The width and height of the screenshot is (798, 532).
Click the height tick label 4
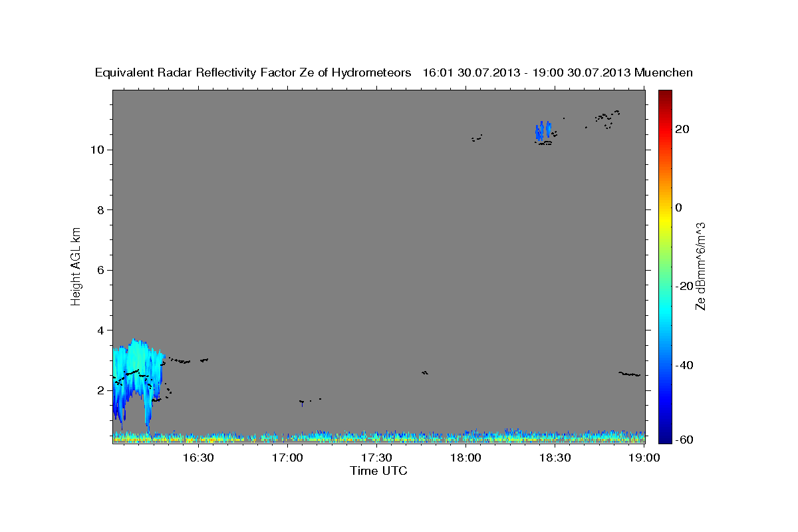[101, 331]
